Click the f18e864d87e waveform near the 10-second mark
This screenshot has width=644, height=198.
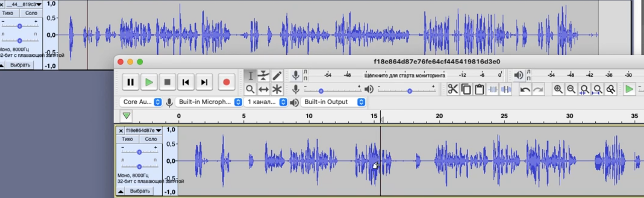pyautogui.click(x=309, y=161)
